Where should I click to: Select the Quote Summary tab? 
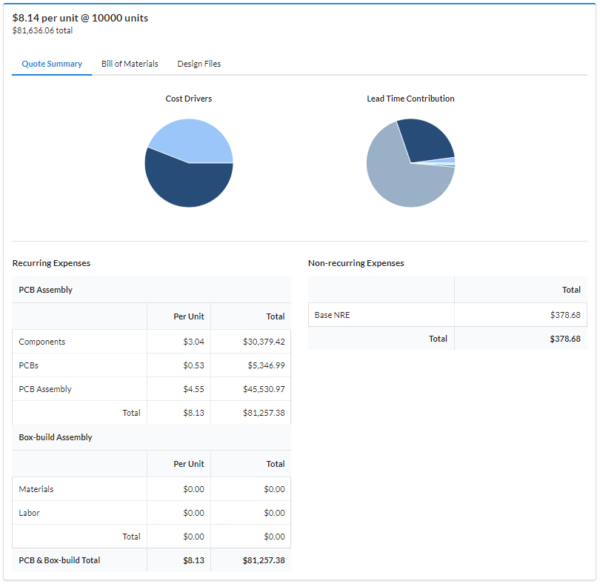coord(52,64)
